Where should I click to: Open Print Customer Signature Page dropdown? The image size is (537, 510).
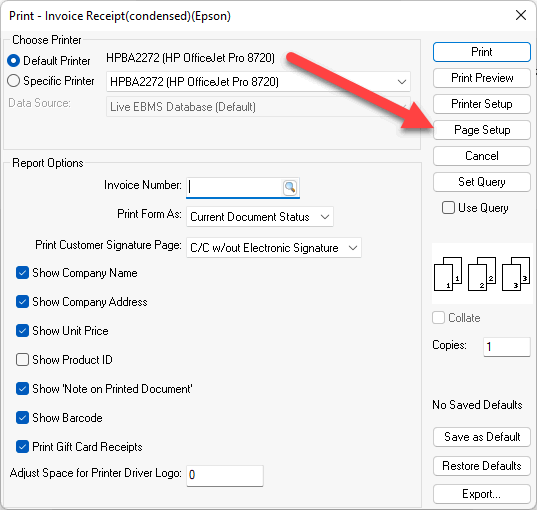pyautogui.click(x=274, y=248)
